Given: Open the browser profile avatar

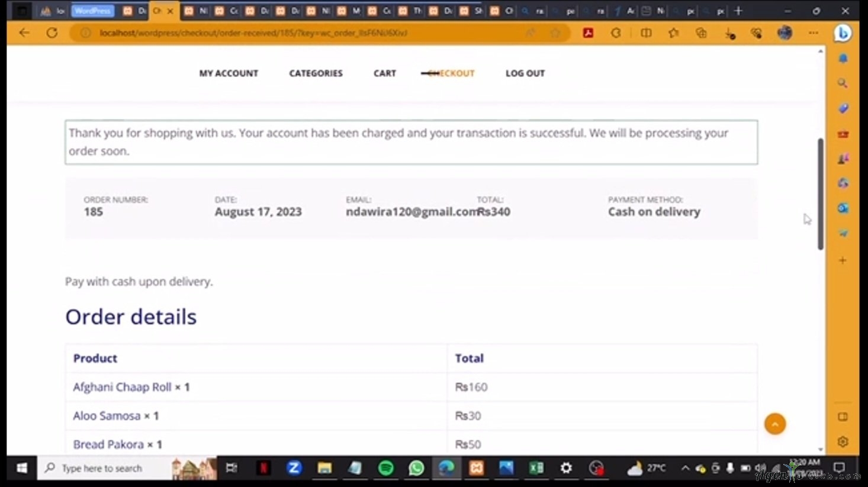Looking at the screenshot, I should pyautogui.click(x=785, y=33).
